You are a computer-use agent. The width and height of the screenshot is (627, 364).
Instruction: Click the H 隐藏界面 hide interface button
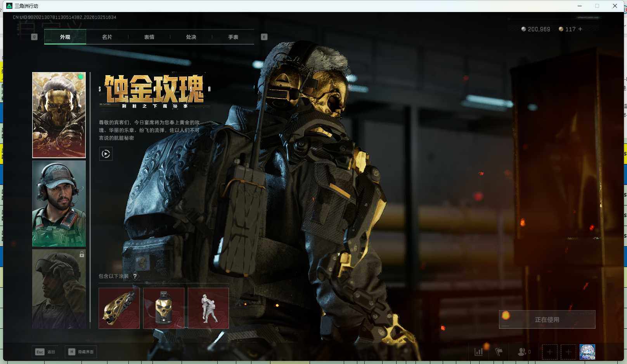[81, 352]
